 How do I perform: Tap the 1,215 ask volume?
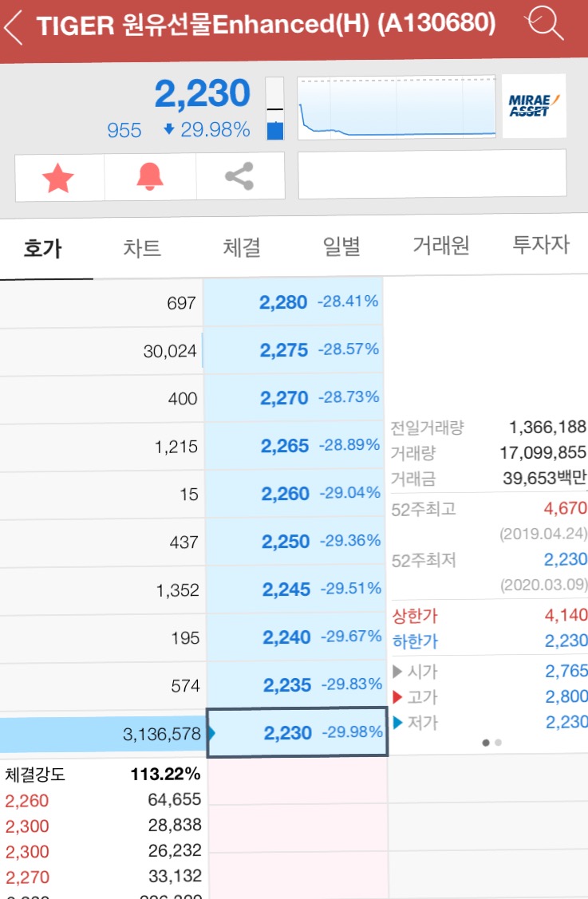tap(176, 447)
